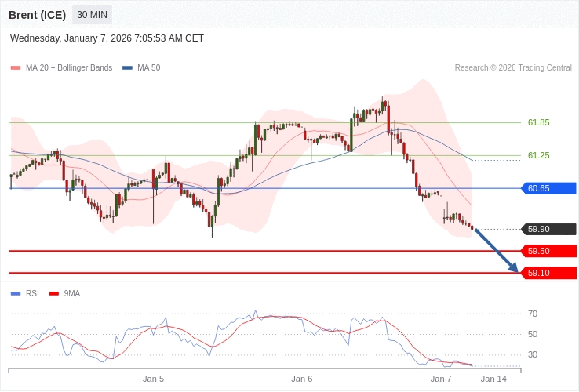Image resolution: width=579 pixels, height=392 pixels.
Task: Click the 30 MIN timeframe button
Action: coord(92,15)
